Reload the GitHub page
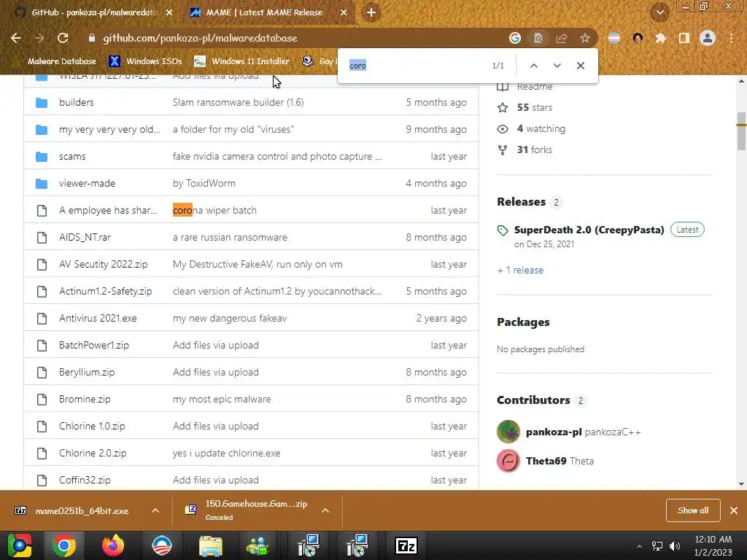 [x=63, y=38]
